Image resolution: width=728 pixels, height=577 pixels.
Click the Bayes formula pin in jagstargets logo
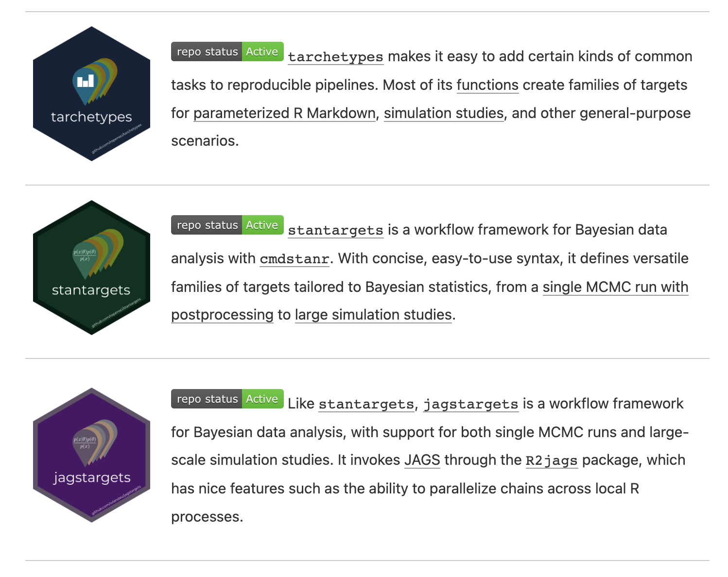point(86,443)
